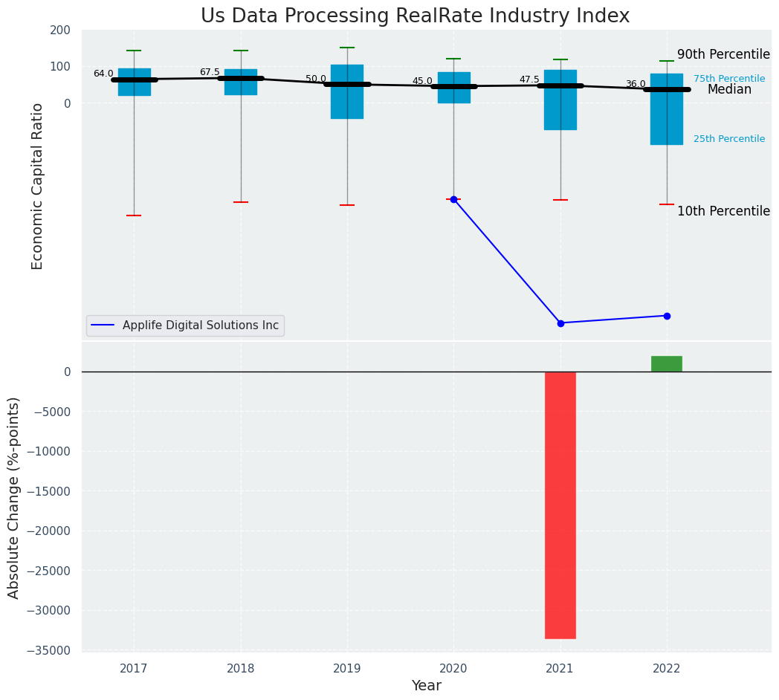Viewport: 779px width, 700px height.
Task: Click the Median annotation label
Action: tap(729, 89)
